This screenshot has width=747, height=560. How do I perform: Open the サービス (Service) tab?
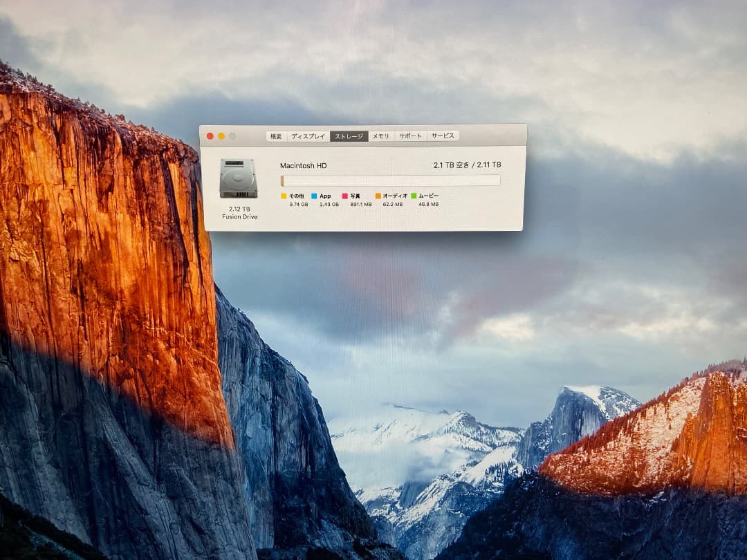[x=444, y=136]
